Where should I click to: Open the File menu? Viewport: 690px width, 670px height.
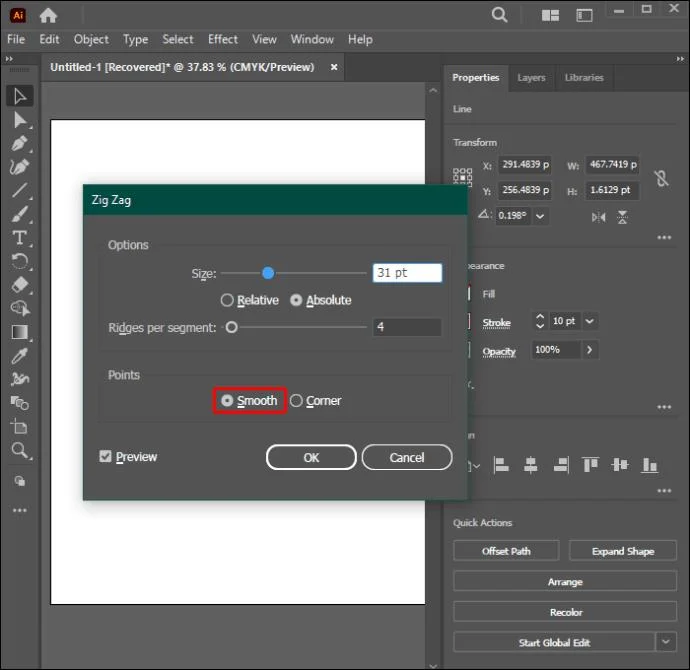(x=16, y=39)
